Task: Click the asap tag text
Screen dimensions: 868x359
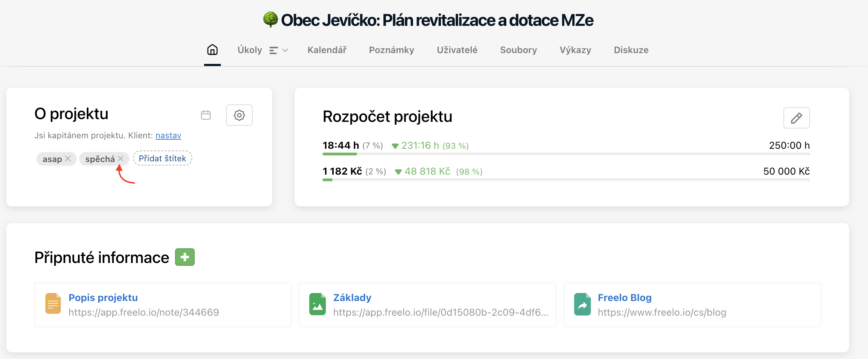Action: point(52,159)
